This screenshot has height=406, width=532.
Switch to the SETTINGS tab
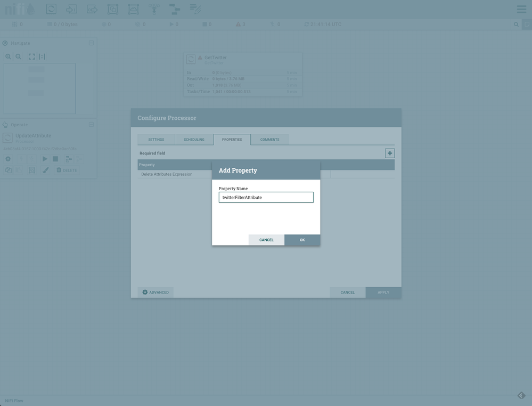tap(156, 140)
